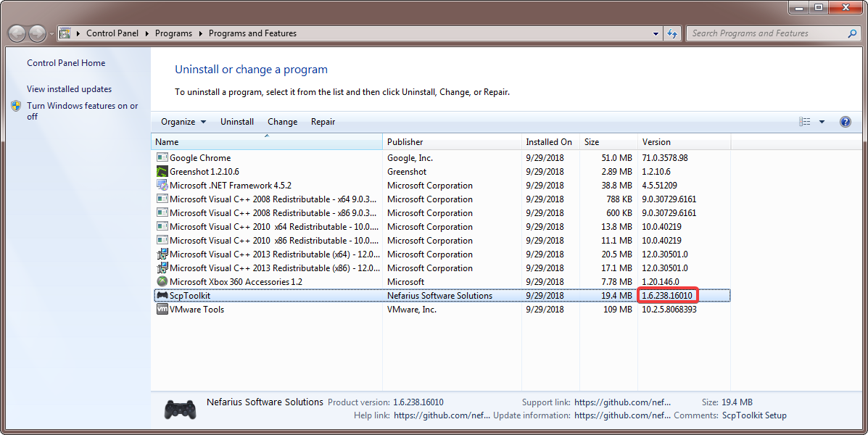Click the Visual C++ 2013 (x86) icon

pos(162,268)
